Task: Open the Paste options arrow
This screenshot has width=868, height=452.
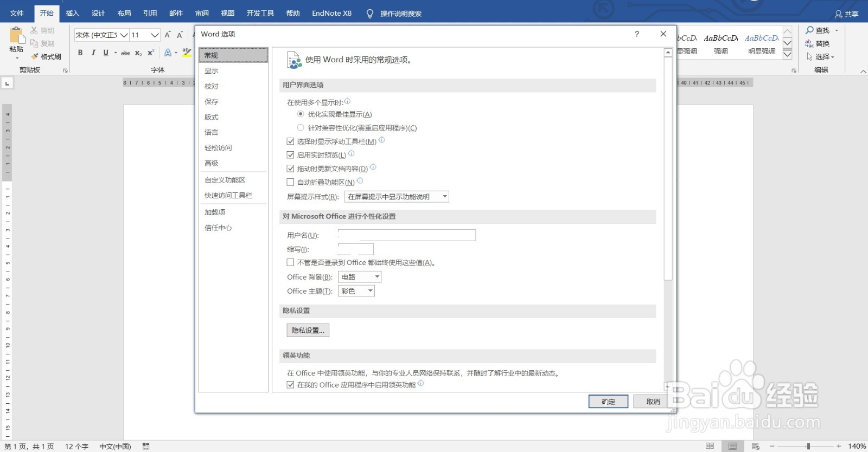Action: click(x=16, y=58)
